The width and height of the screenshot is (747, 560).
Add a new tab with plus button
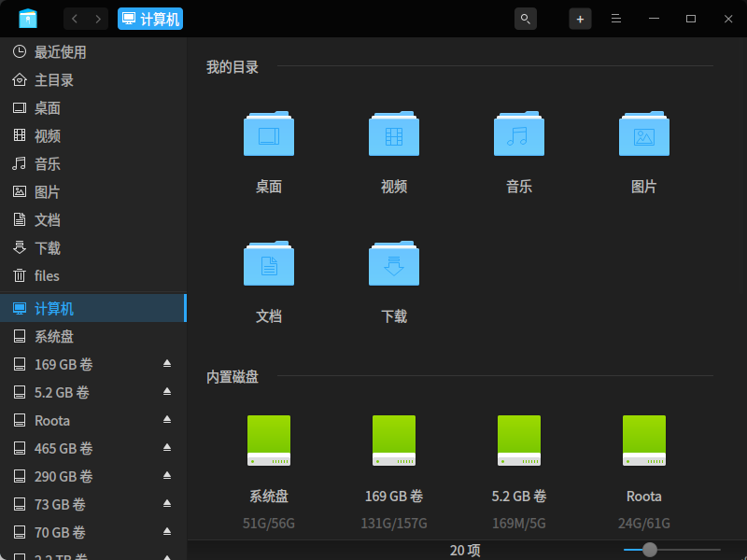580,19
